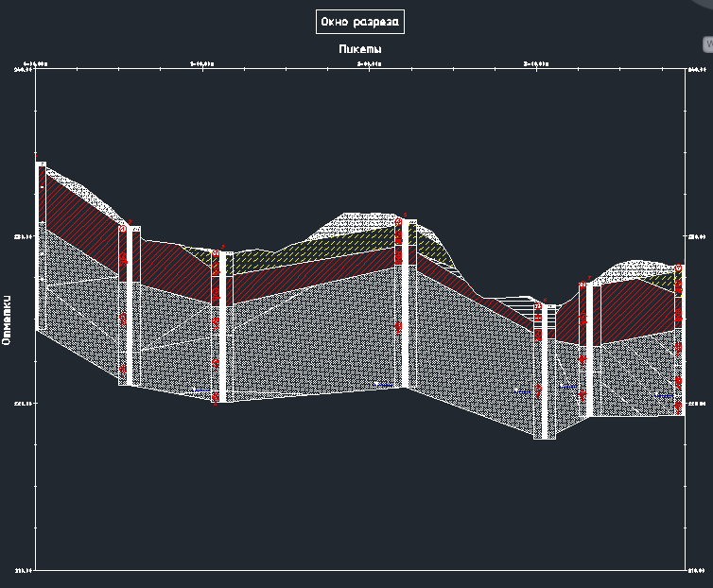Click the leftmost borehole column

click(x=41, y=246)
